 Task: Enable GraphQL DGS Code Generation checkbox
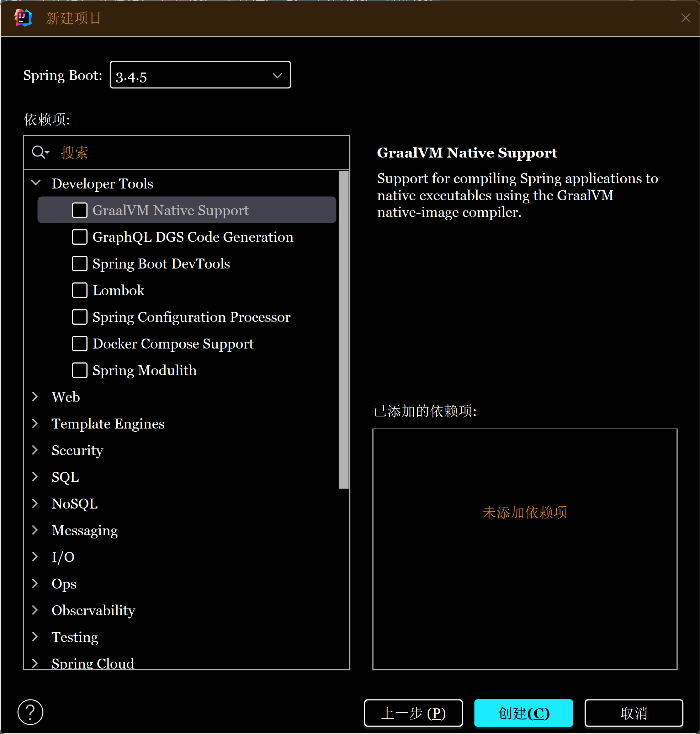click(x=79, y=237)
